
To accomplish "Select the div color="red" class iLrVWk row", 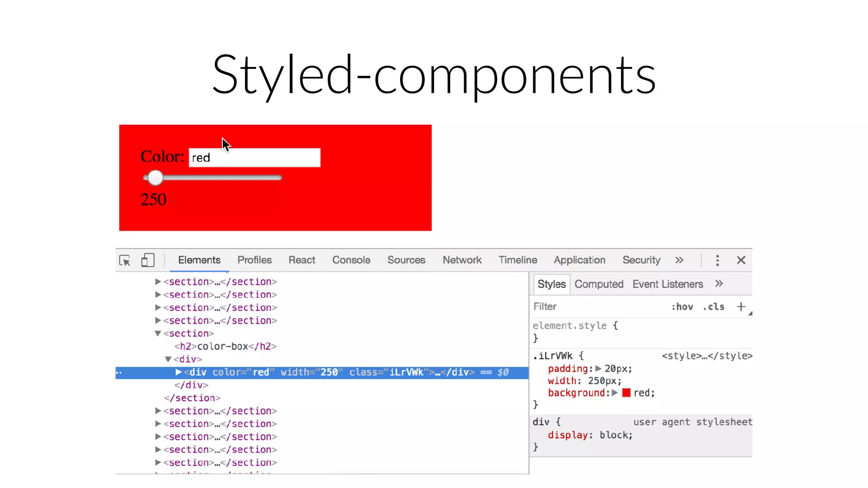I will tap(322, 372).
